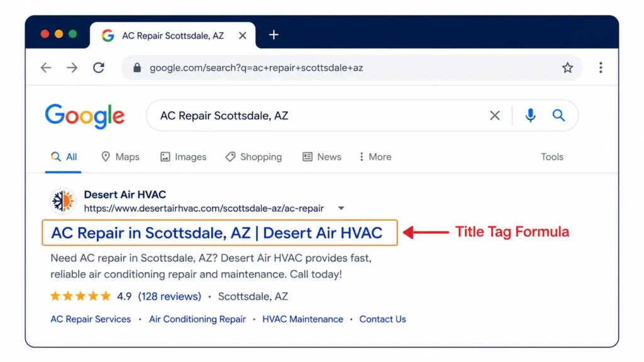This screenshot has height=362, width=644.
Task: Click the green maximize window button
Action: [73, 34]
